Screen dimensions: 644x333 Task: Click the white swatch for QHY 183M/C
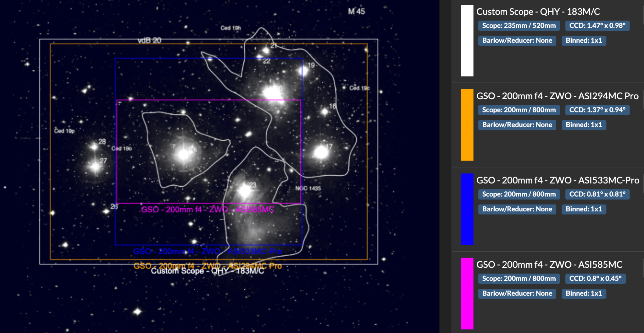point(467,41)
